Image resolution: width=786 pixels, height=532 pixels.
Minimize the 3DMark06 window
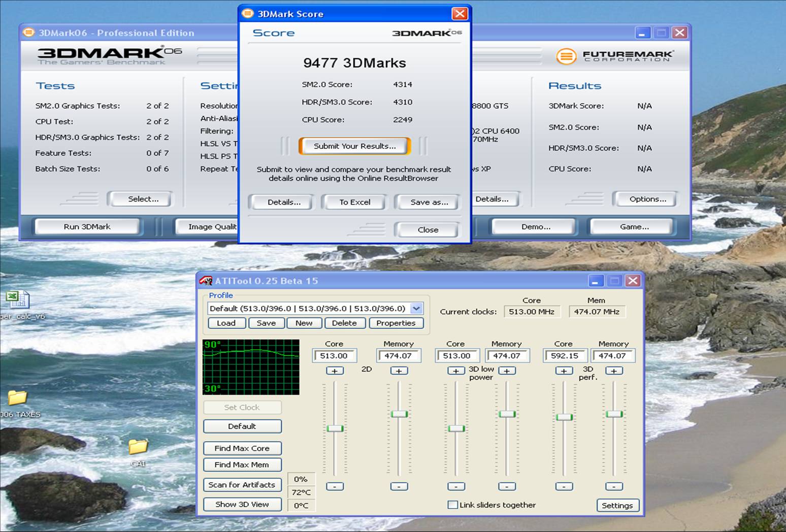pos(642,33)
